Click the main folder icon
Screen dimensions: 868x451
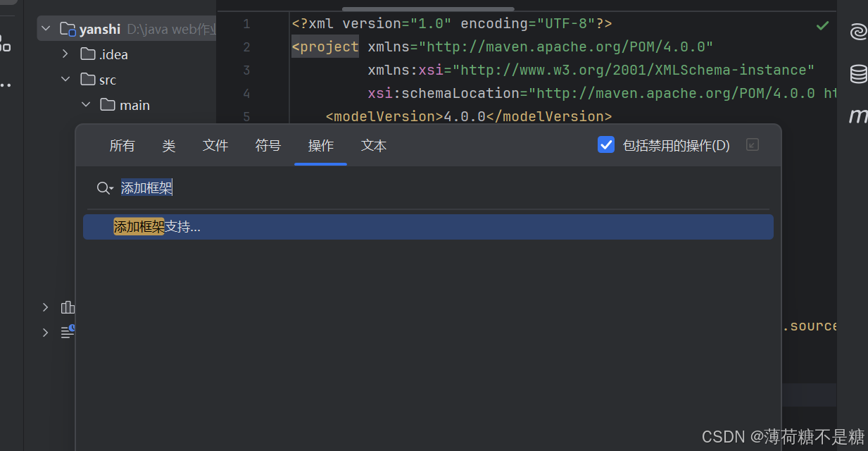(108, 105)
